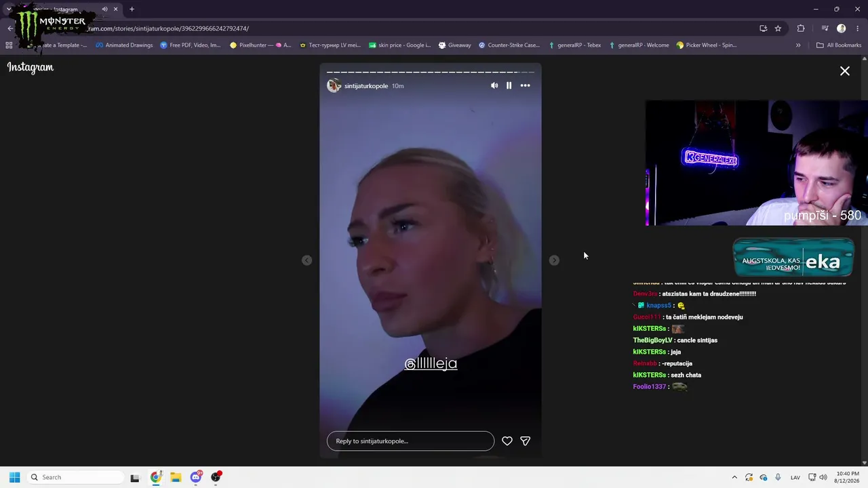The width and height of the screenshot is (868, 488).
Task: Open the skin price - Google bookmark
Action: [399, 45]
